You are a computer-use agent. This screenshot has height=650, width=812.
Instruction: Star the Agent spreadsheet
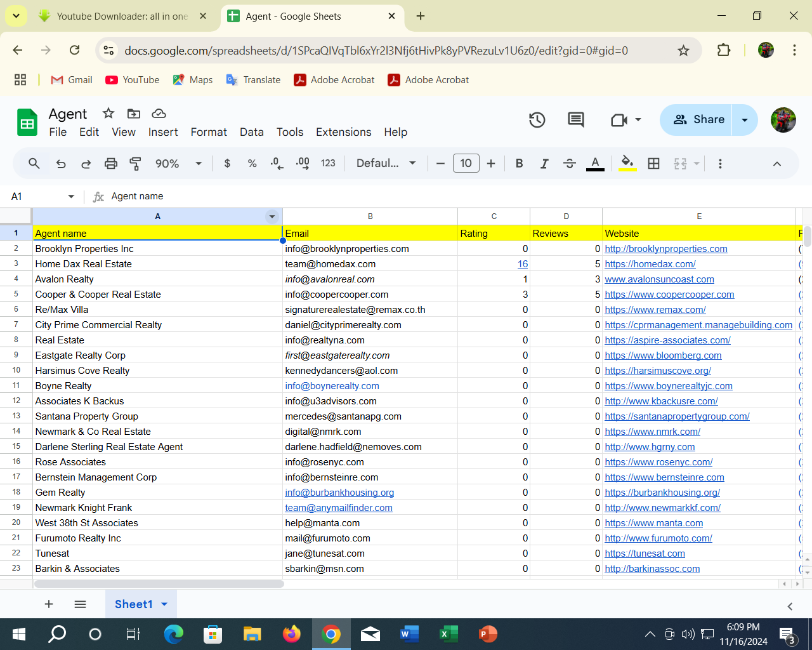click(x=108, y=114)
